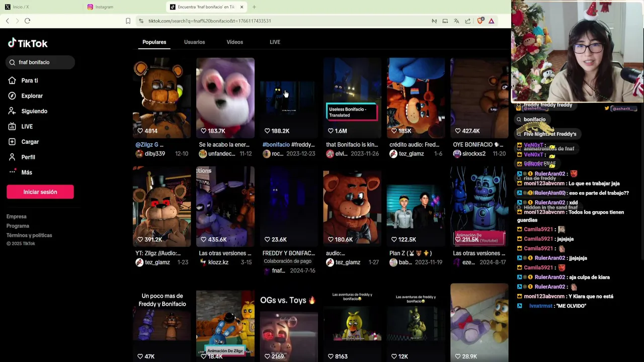Open the plush video with 28.9K likes
The width and height of the screenshot is (644, 362).
point(479,323)
